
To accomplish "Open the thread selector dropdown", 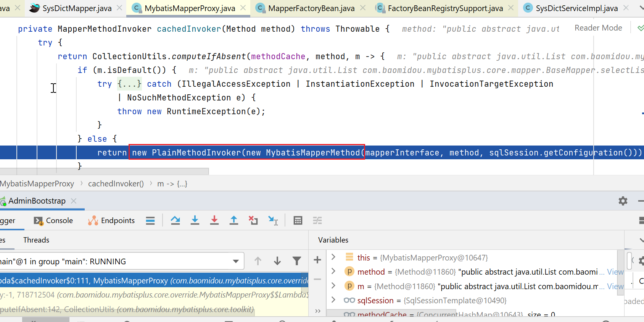I will (x=236, y=261).
